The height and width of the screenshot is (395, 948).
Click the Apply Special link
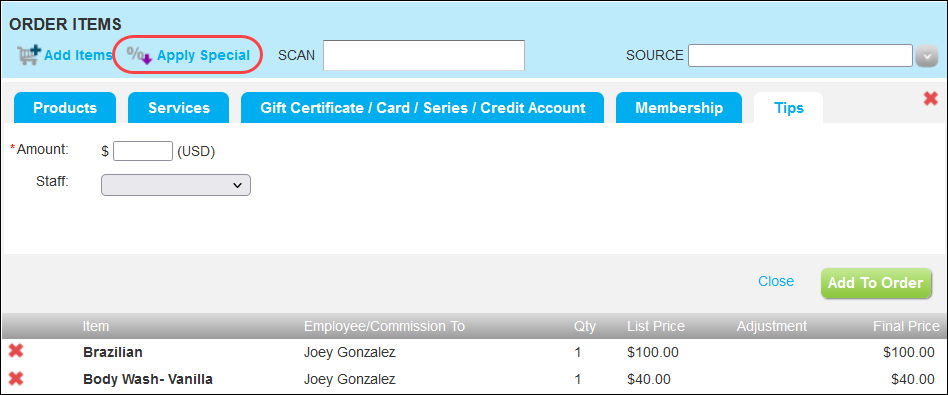point(203,55)
